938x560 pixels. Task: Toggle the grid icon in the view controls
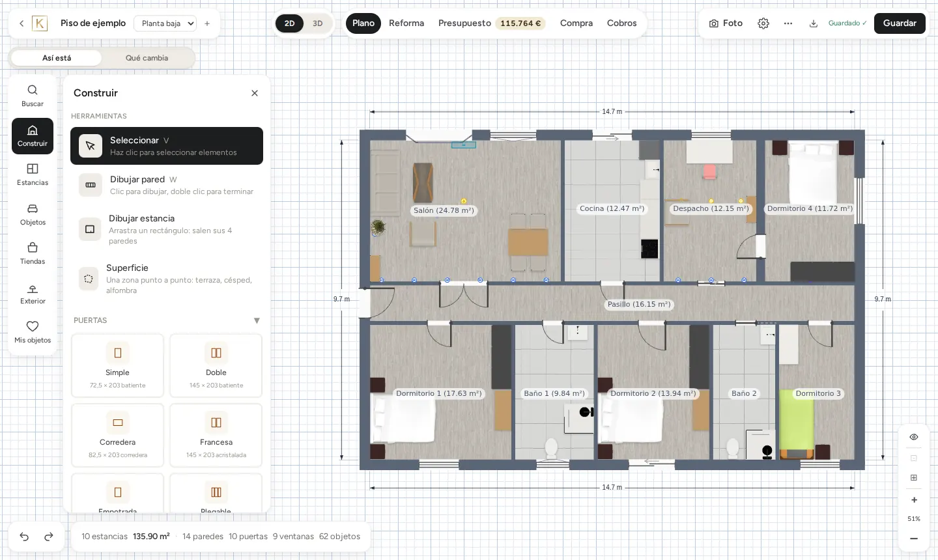point(914,478)
